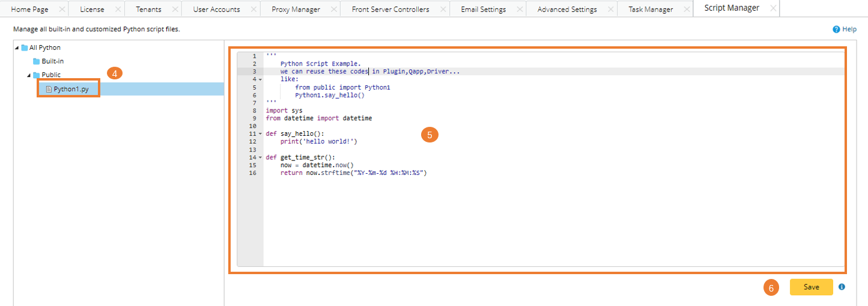The image size is (868, 306).
Task: Go to the User Accounts tab
Action: pos(216,10)
